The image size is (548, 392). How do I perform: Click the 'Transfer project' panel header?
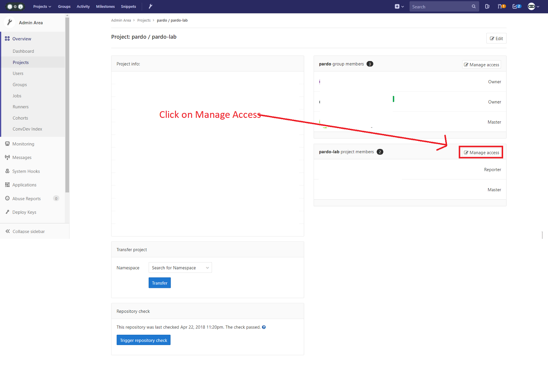click(208, 249)
